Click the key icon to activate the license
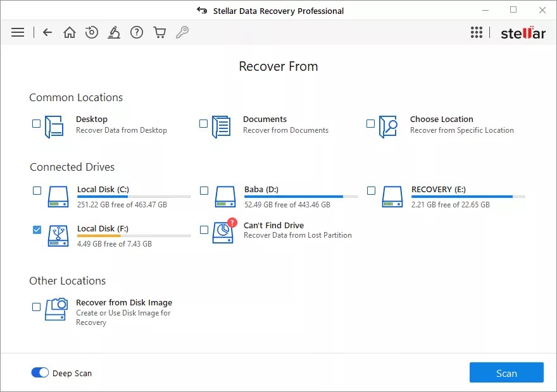 click(x=182, y=32)
